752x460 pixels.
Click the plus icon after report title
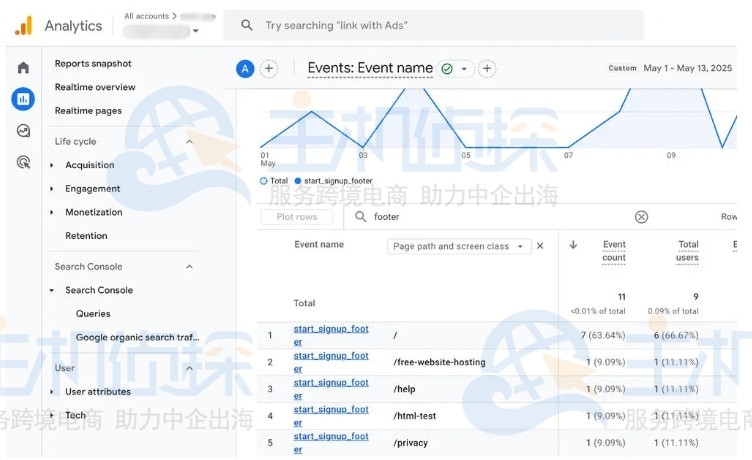point(487,69)
